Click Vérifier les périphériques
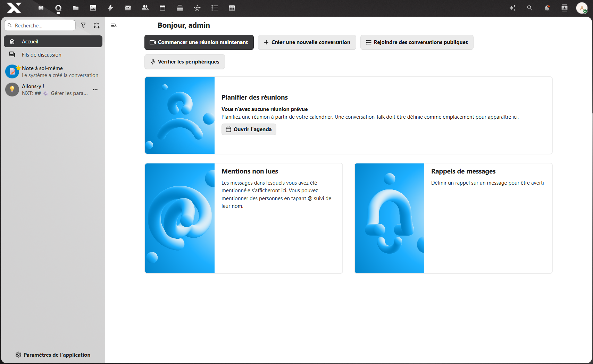This screenshot has width=593, height=364. pos(185,62)
